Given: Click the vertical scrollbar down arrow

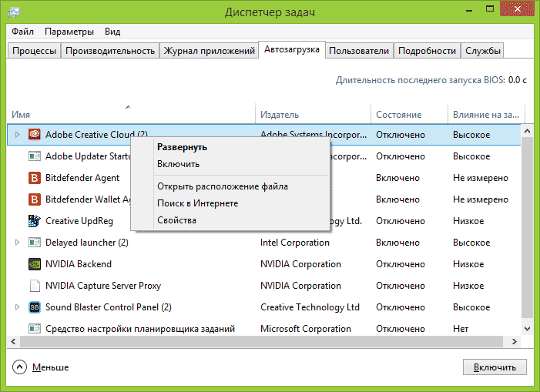Looking at the screenshot, I should (527, 329).
